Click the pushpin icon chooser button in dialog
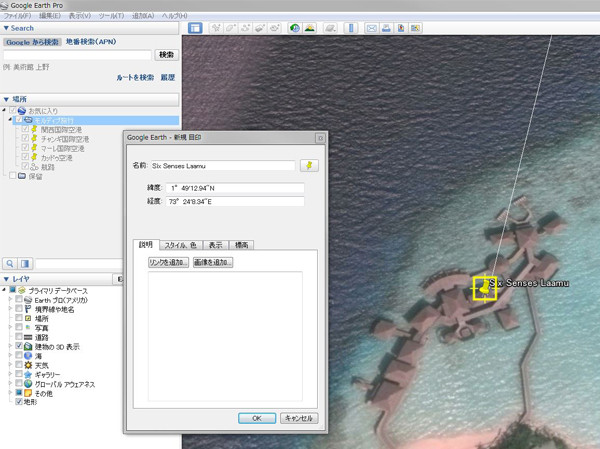 [309, 165]
